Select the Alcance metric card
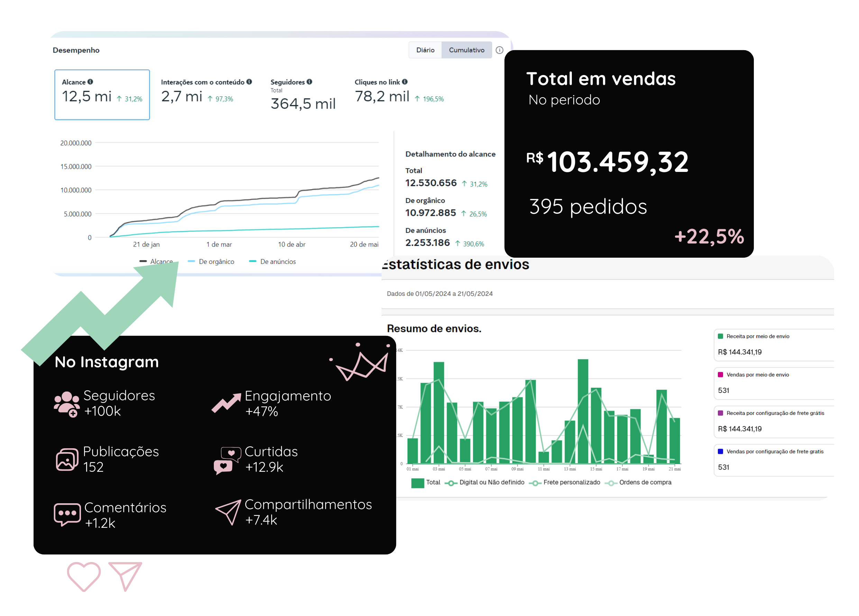 coord(102,95)
